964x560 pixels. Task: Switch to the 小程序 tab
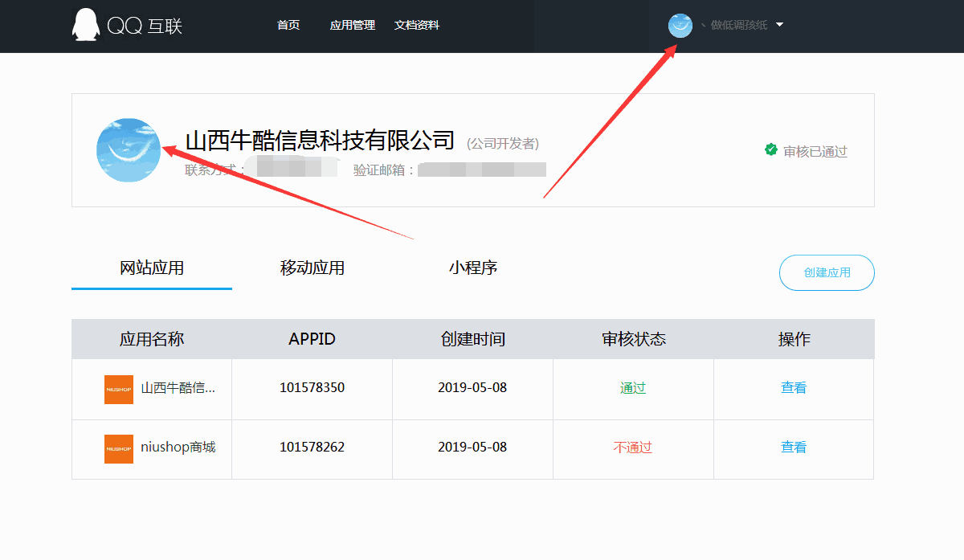pos(473,268)
